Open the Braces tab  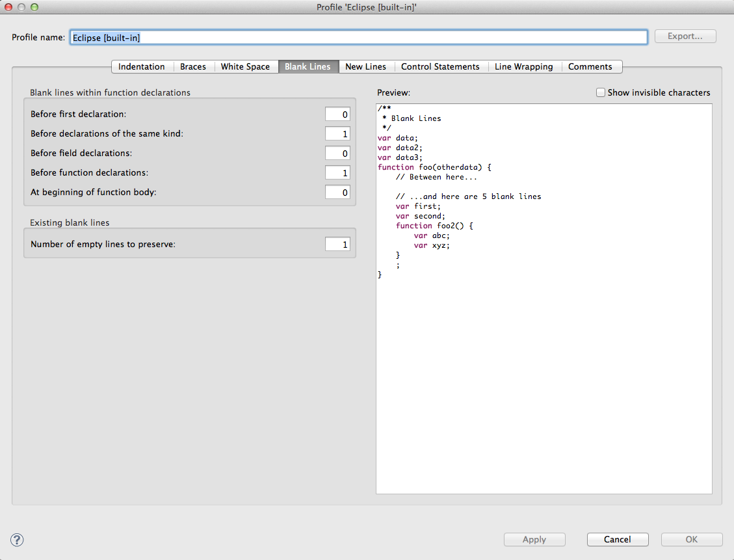(x=193, y=66)
